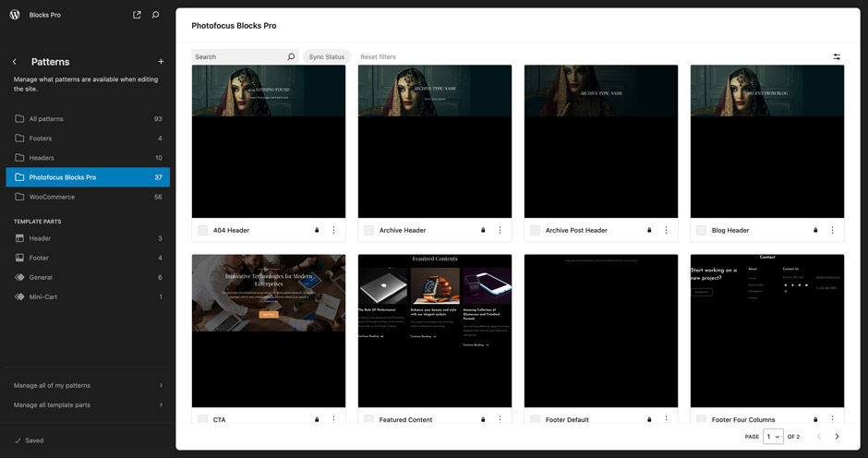
Task: Open Manage all template parts
Action: 88,404
